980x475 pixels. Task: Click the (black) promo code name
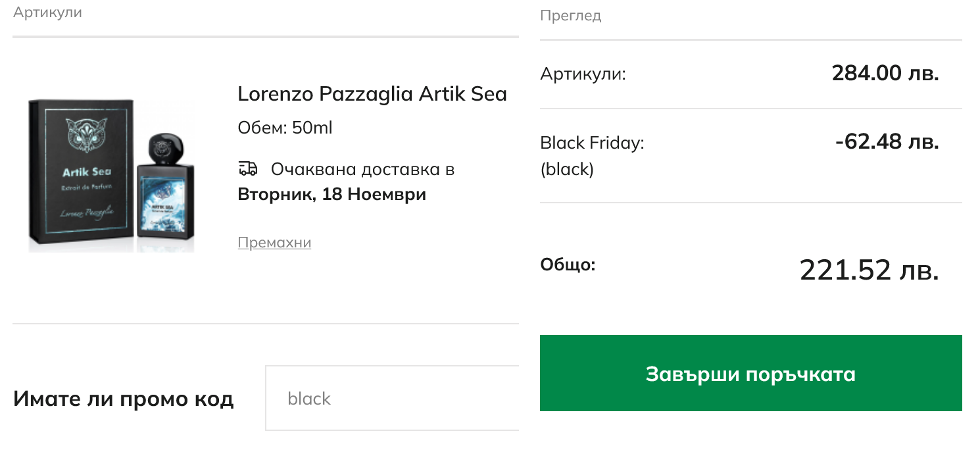click(x=567, y=170)
